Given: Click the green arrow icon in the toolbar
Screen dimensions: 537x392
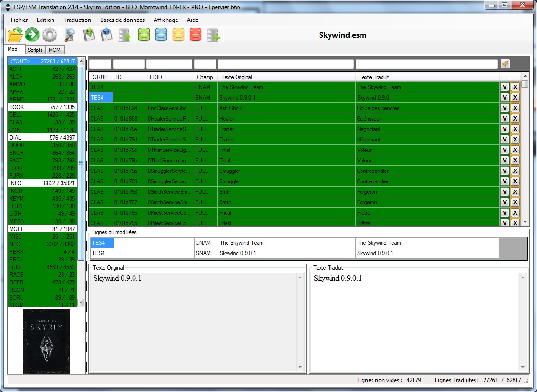Looking at the screenshot, I should point(32,35).
